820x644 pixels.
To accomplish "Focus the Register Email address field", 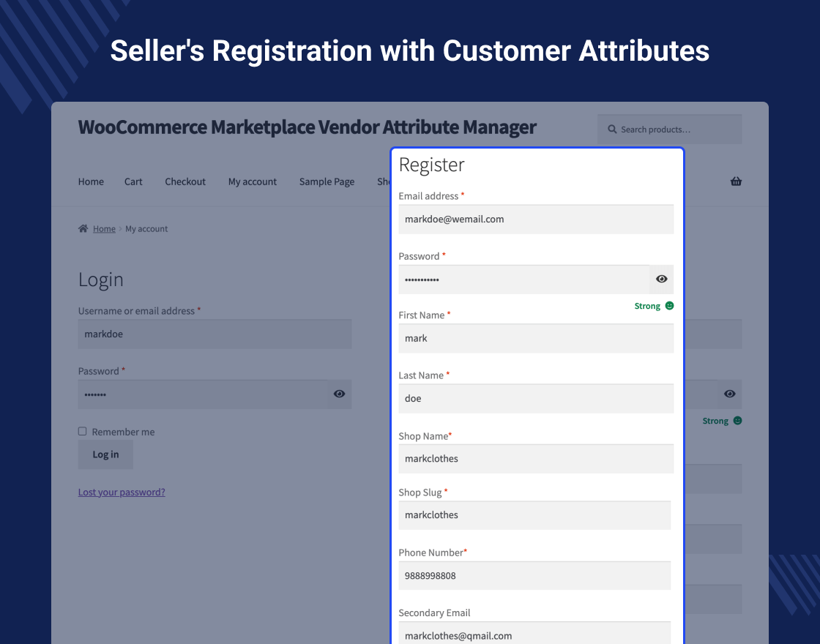I will point(535,219).
